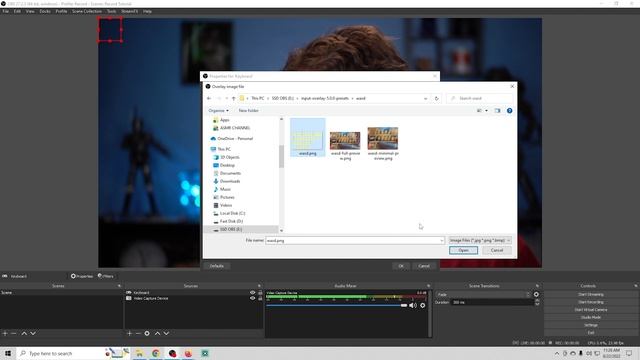640x360 pixels.
Task: Hide the Video Capture Device source
Action: pyautogui.click(x=252, y=298)
